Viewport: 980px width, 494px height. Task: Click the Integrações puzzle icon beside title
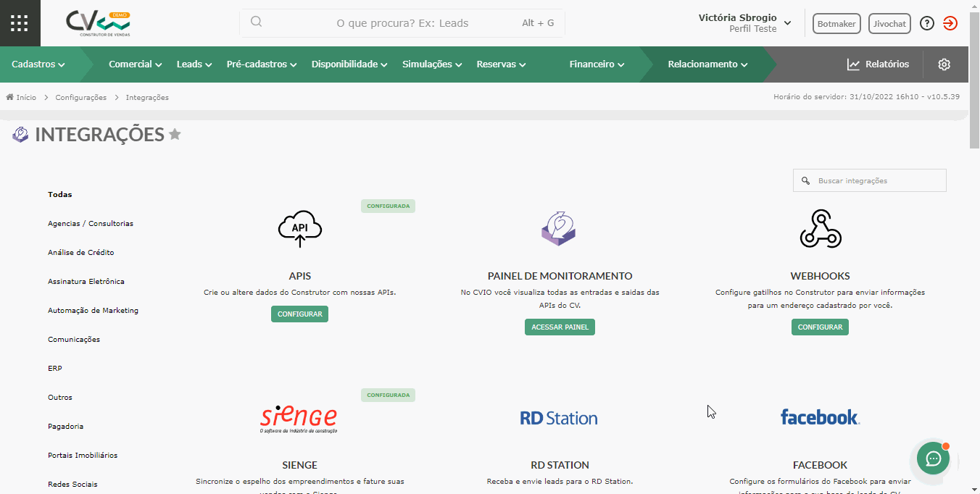[20, 134]
